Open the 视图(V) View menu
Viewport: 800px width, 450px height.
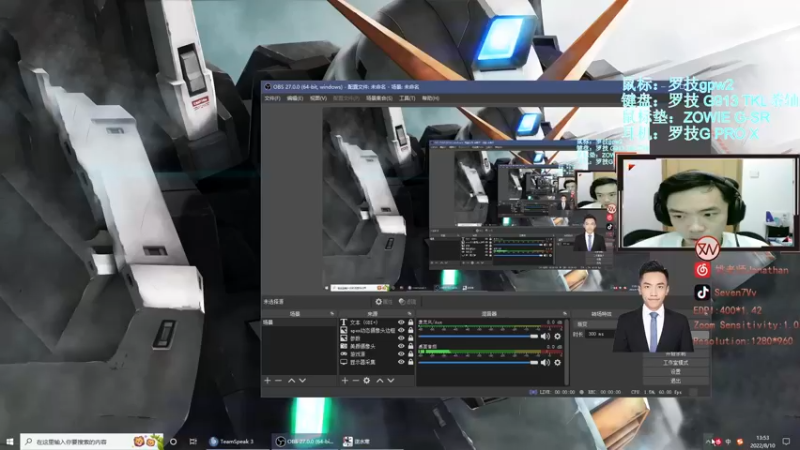click(x=318, y=98)
